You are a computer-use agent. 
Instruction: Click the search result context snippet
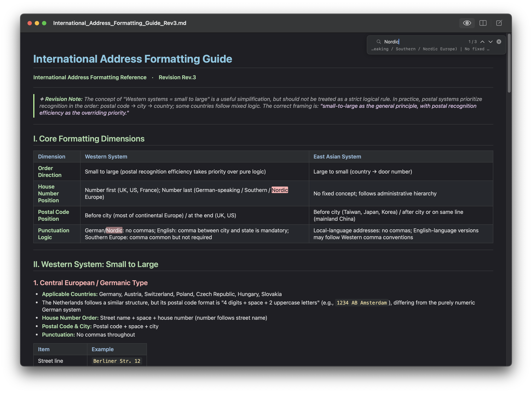pos(430,49)
